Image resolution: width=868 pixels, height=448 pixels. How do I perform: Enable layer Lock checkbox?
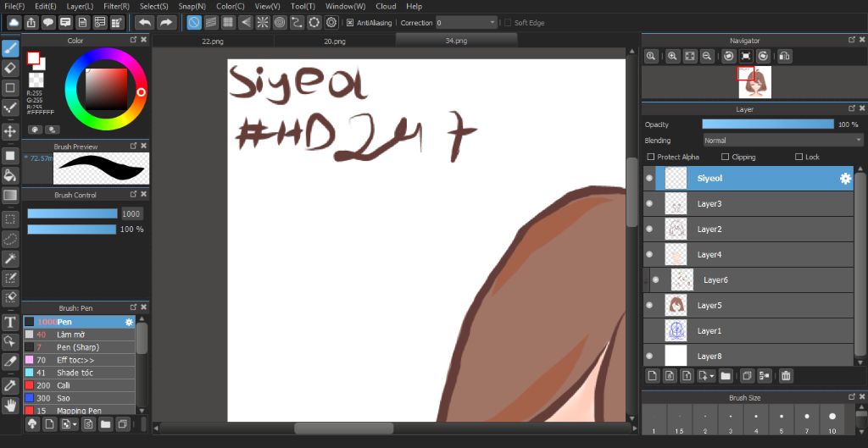point(798,157)
